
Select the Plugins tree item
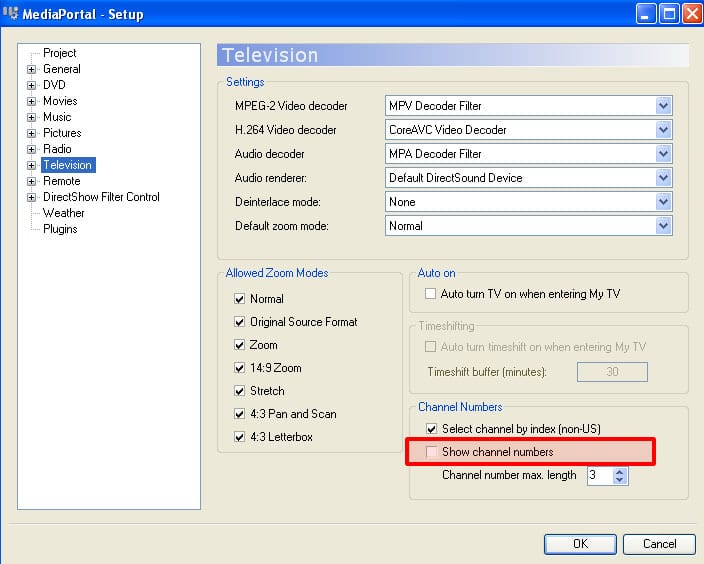click(60, 229)
